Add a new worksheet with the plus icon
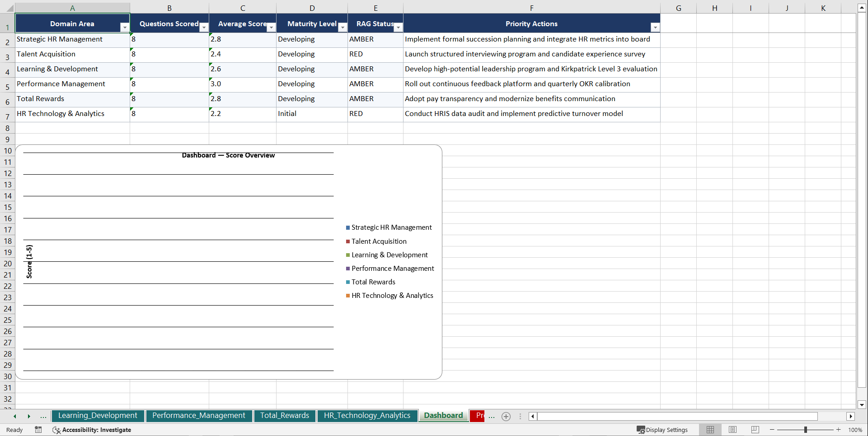This screenshot has height=436, width=868. pyautogui.click(x=506, y=416)
